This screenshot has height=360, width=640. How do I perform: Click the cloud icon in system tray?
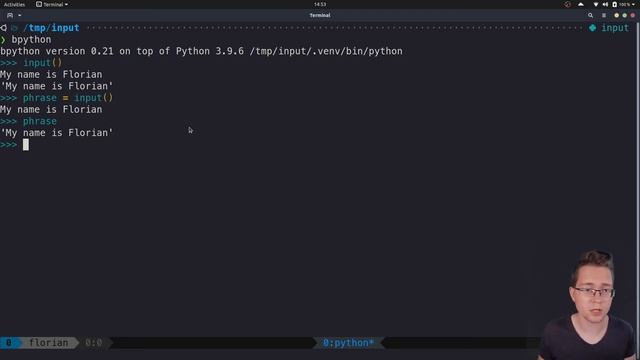pyautogui.click(x=581, y=4)
